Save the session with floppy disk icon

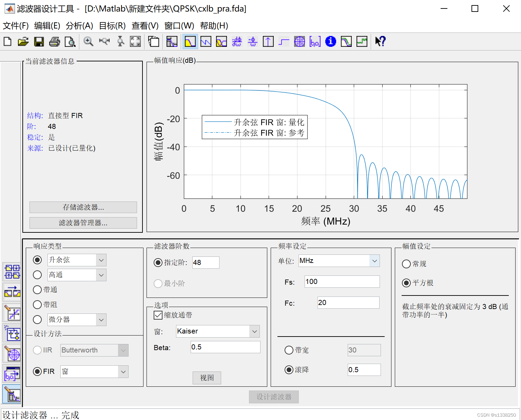[39, 42]
